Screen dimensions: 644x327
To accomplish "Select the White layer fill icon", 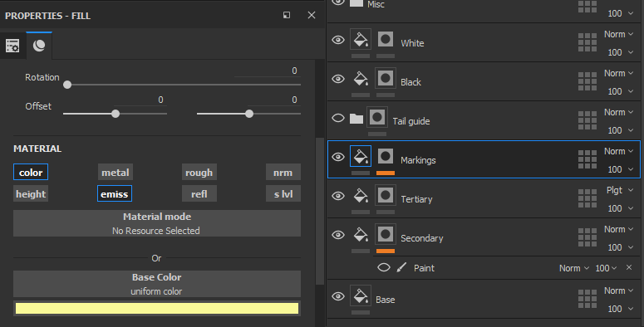I will [x=361, y=39].
